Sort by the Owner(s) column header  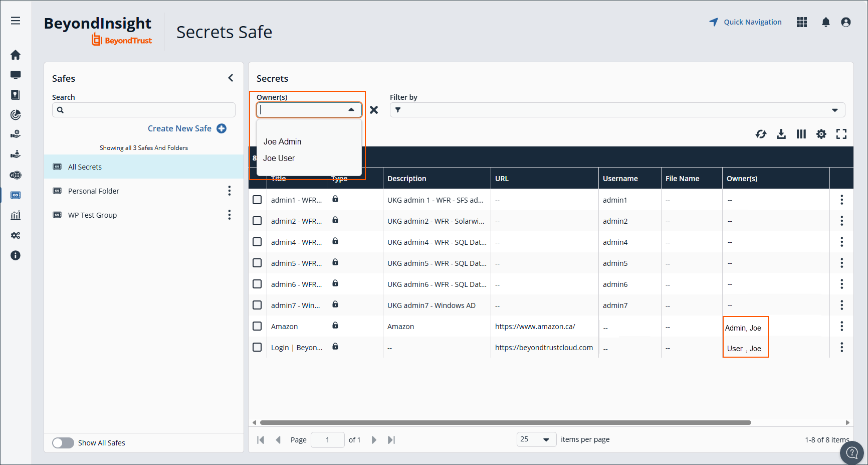pos(776,178)
